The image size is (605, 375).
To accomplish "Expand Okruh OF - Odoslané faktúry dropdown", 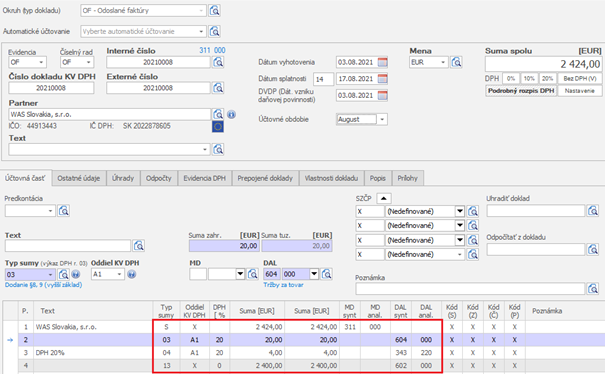I will 201,11.
